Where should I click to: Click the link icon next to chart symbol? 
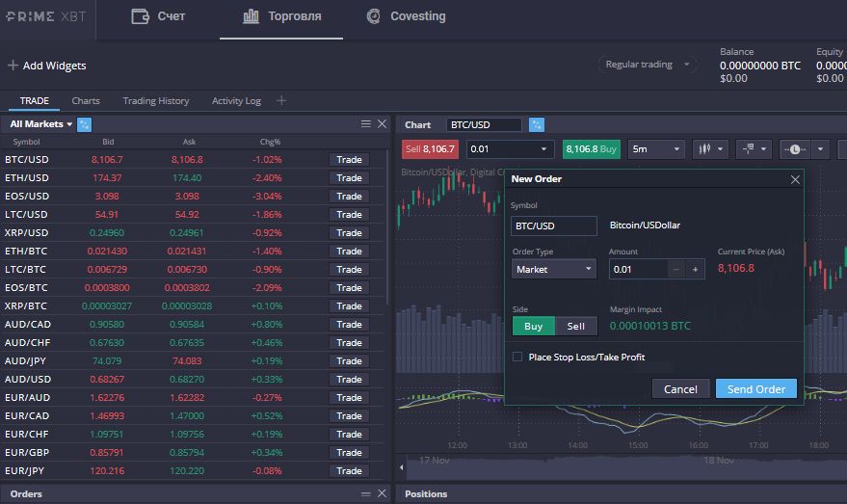tap(537, 124)
